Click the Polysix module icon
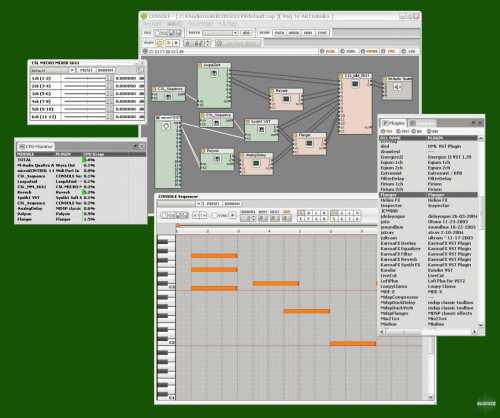The height and width of the screenshot is (418, 500). tap(217, 159)
